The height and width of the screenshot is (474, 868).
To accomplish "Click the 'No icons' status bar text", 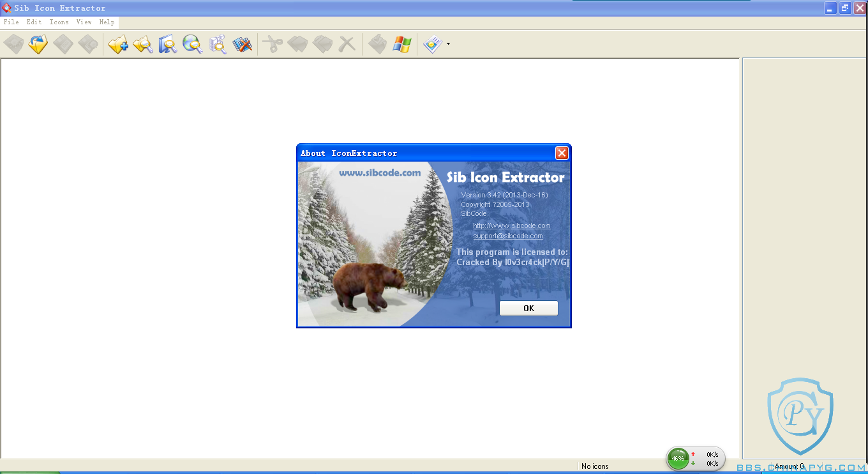I will 595,466.
